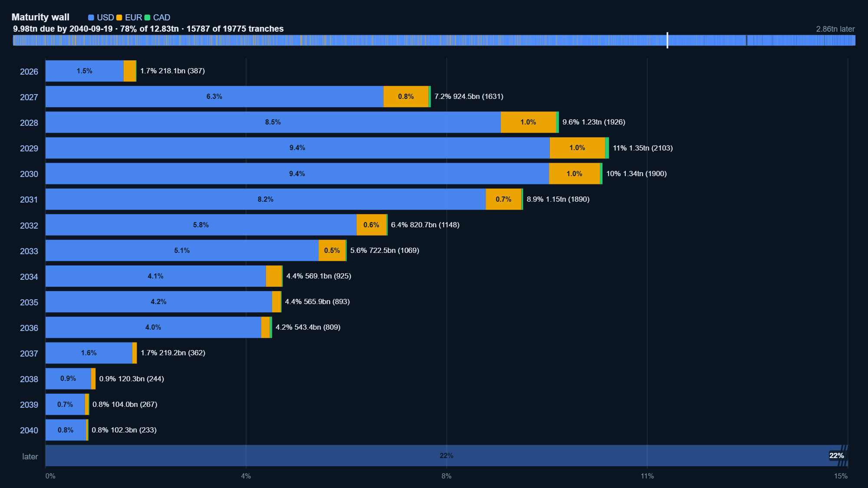868x488 pixels.
Task: Click '7.2% 924.5bn (1631)' total label
Action: [x=469, y=96]
